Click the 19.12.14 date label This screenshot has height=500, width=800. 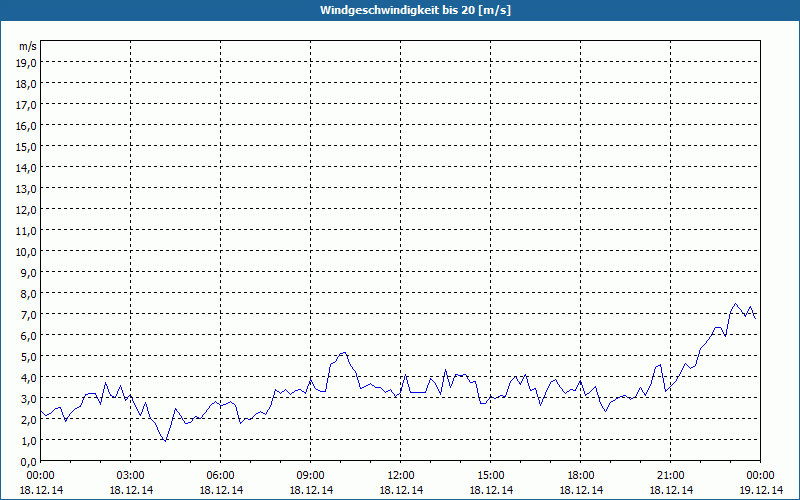[x=761, y=490]
